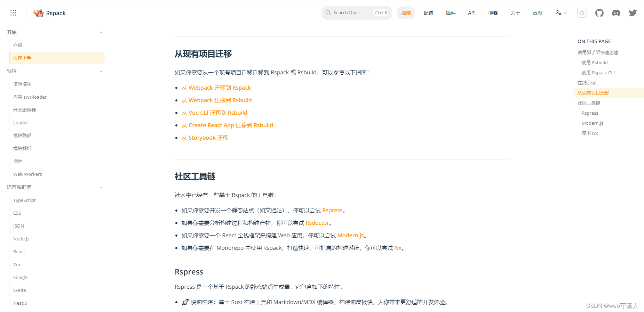Select the 指南 nav tab
Image resolution: width=644 pixels, height=312 pixels.
[x=406, y=13]
